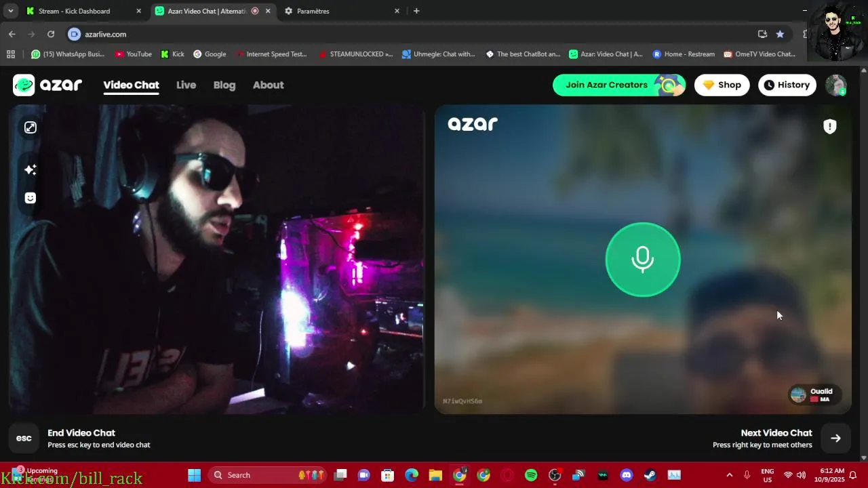Open notifications bell in taskbar

853,475
